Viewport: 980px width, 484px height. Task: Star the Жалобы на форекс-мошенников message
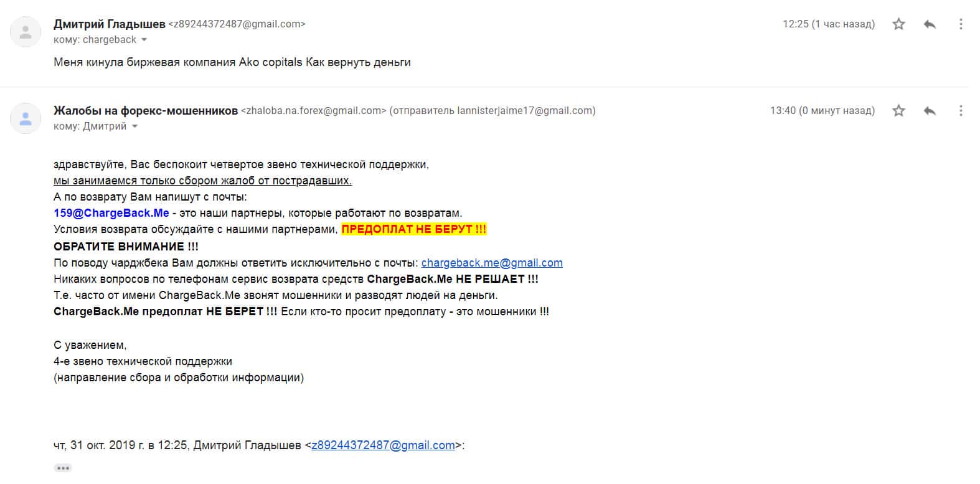(x=898, y=111)
